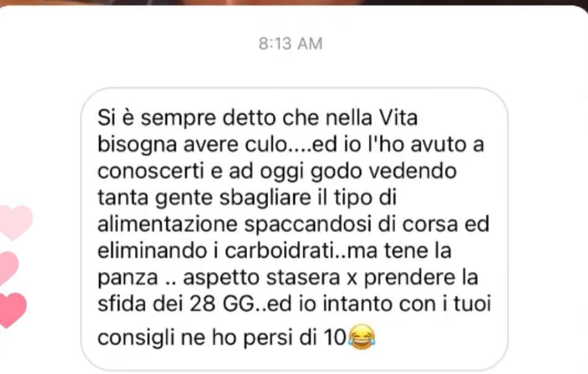Select the chat message bubble
This screenshot has width=588, height=374.
pyautogui.click(x=295, y=229)
